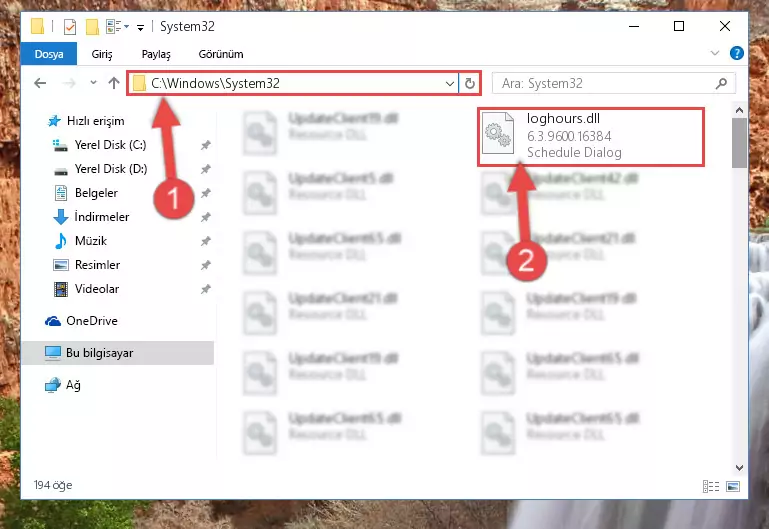Click the vertical scrollbar thumb
This screenshot has height=529, width=769.
739,143
